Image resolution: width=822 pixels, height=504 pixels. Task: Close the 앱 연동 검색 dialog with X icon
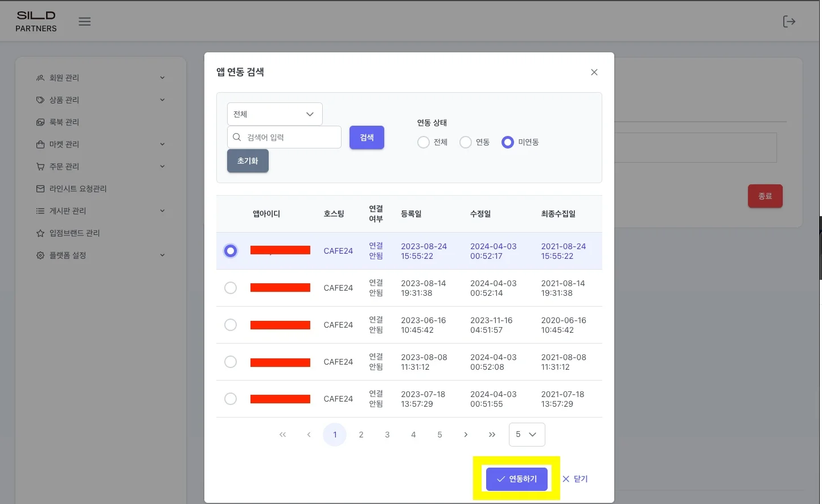(594, 72)
